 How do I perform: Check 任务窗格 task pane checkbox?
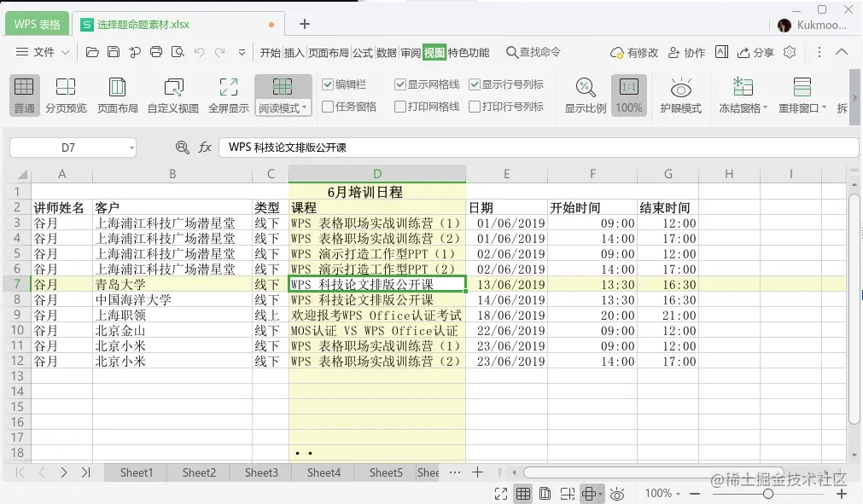(328, 106)
